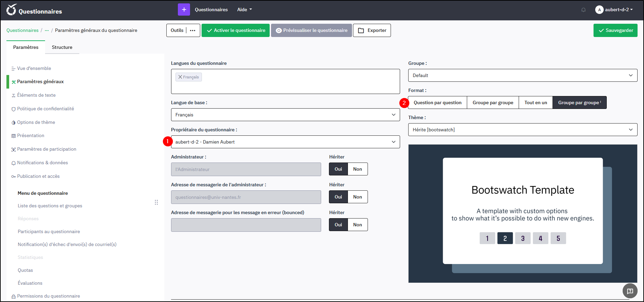Viewport: 644px width, 302px height.
Task: Click the purple plus create button
Action: (x=184, y=10)
